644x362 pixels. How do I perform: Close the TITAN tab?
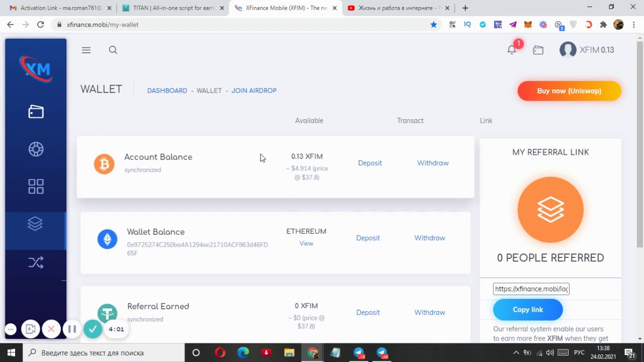coord(222,8)
